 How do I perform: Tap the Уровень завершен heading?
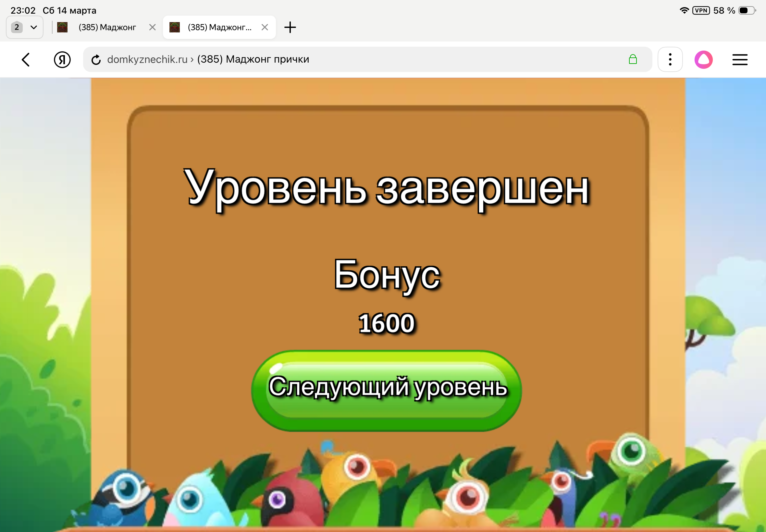pyautogui.click(x=387, y=189)
